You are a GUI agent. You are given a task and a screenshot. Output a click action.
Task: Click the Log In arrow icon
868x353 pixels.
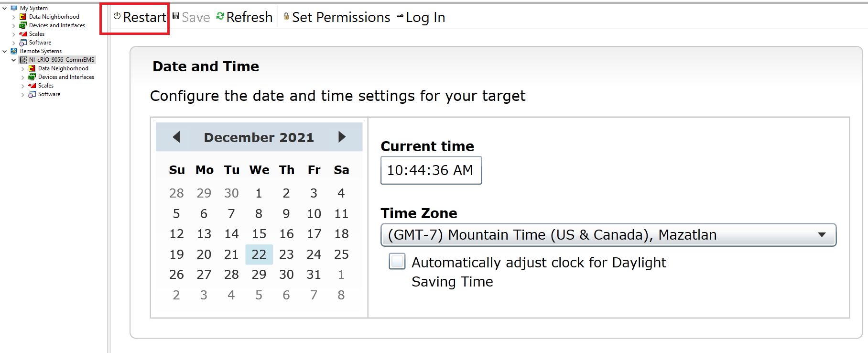point(400,16)
